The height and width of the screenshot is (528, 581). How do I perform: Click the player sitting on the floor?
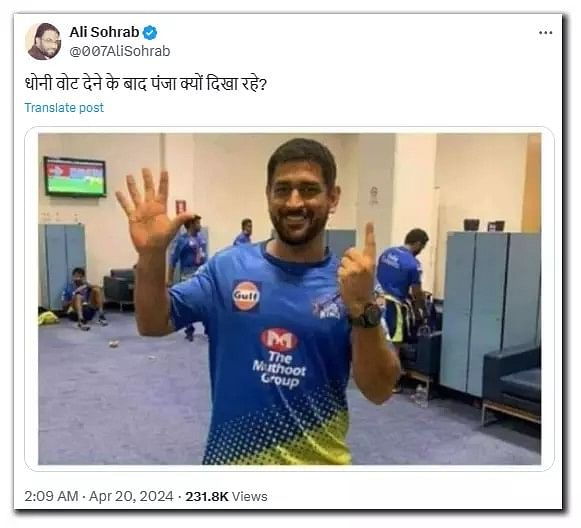tap(84, 299)
